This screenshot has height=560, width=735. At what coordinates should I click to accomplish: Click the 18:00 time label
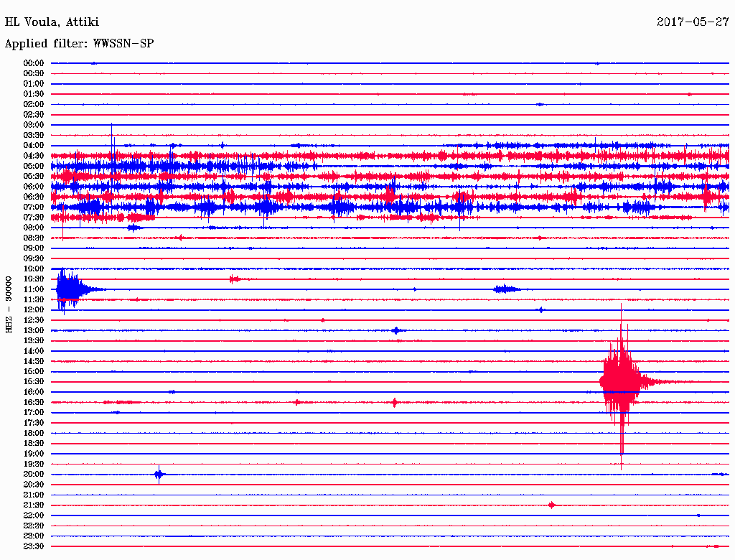tap(34, 434)
